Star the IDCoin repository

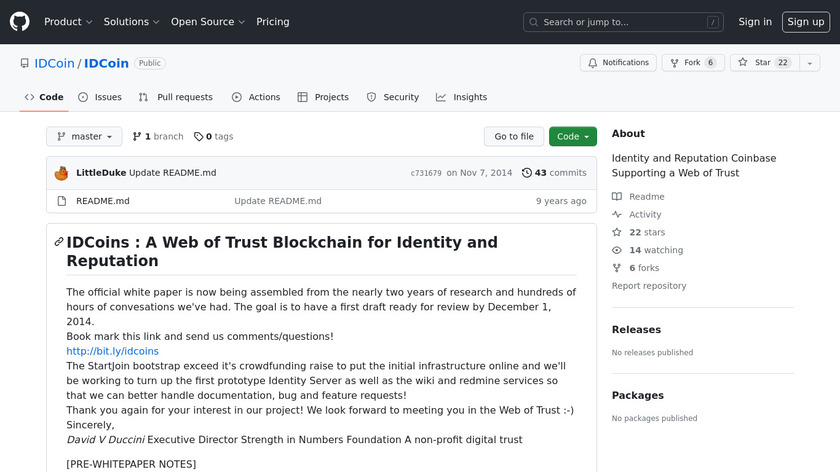[x=755, y=63]
